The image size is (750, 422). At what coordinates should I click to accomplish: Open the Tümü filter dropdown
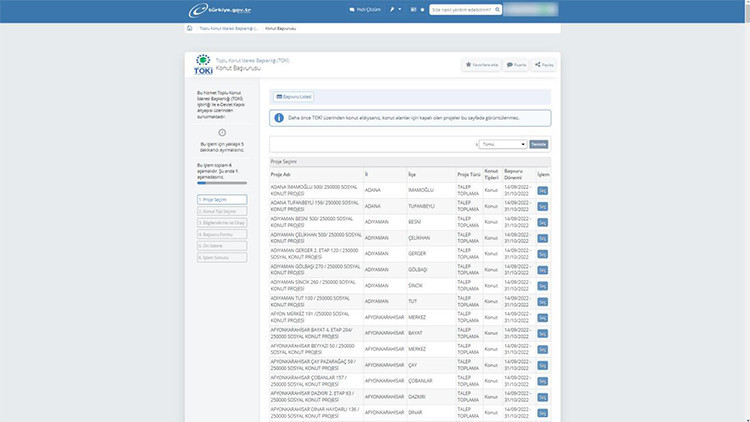click(502, 144)
